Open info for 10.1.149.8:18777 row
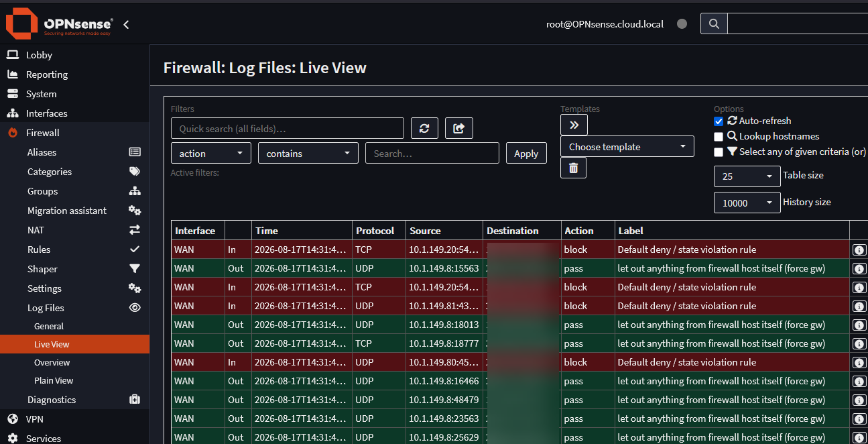Viewport: 868px width, 444px height. coord(859,343)
